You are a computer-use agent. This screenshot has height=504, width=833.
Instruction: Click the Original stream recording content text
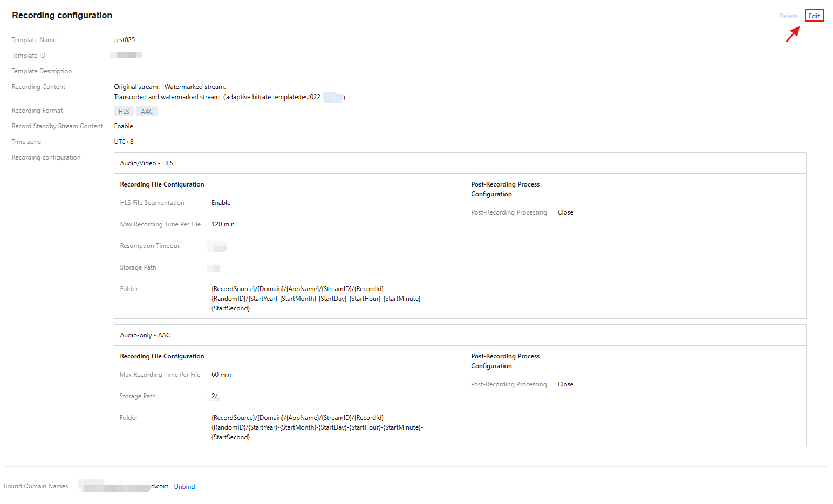pos(136,87)
